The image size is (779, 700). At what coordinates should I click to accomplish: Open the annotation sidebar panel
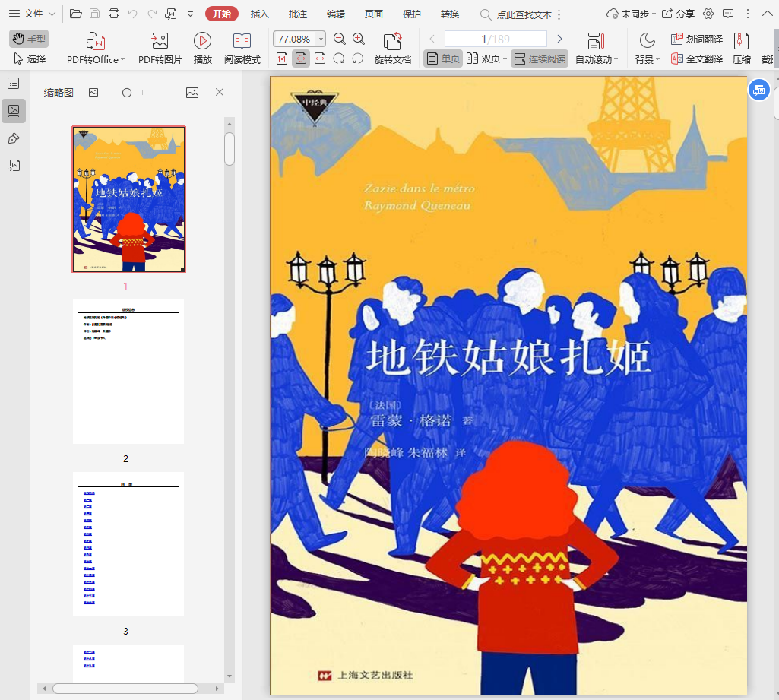(14, 138)
